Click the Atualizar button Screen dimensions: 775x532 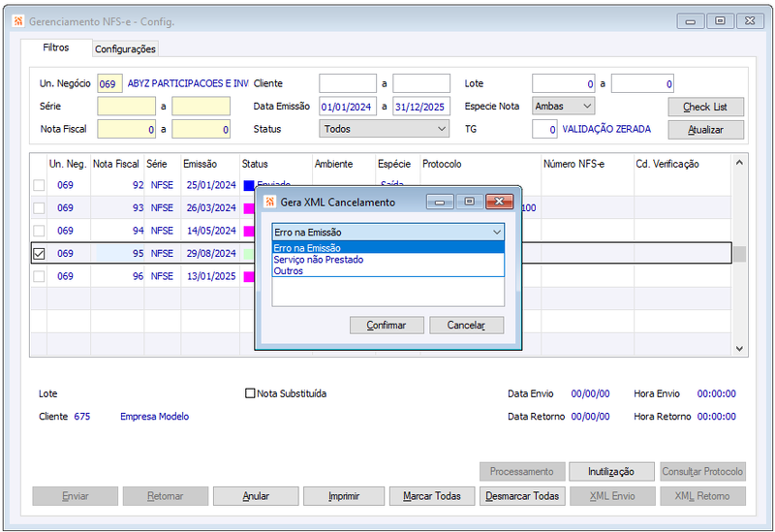point(705,130)
